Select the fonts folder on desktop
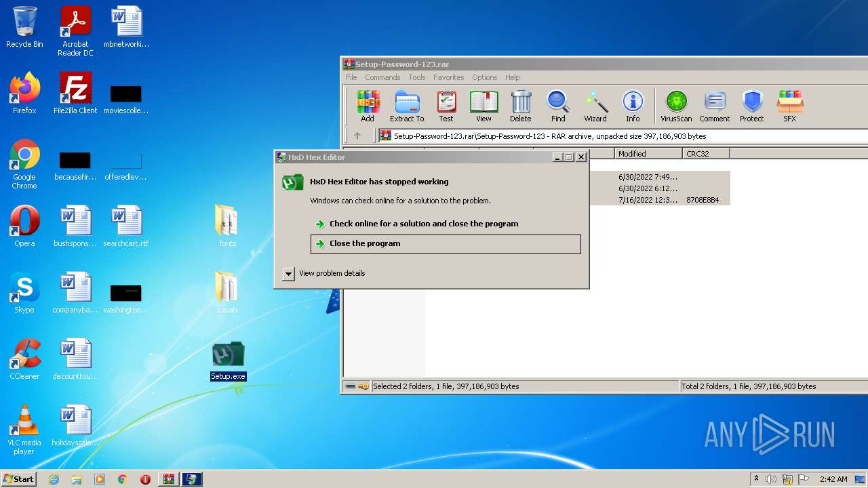 coord(227,226)
